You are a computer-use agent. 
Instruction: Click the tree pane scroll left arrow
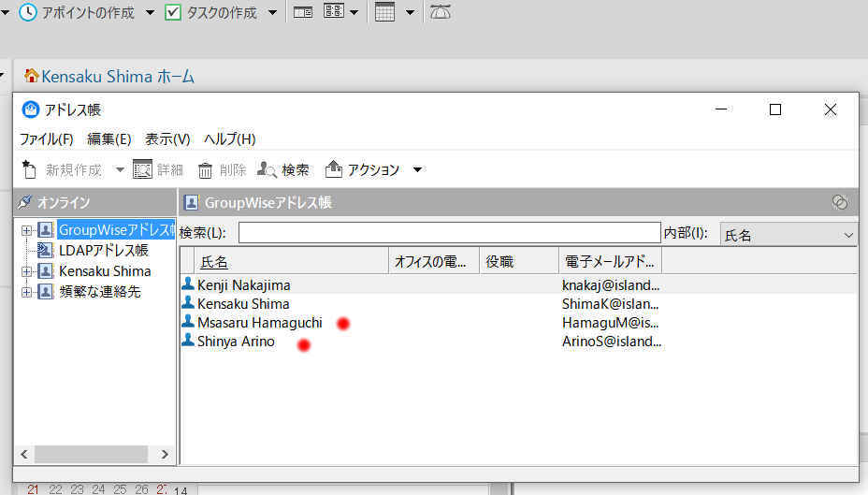[23, 454]
